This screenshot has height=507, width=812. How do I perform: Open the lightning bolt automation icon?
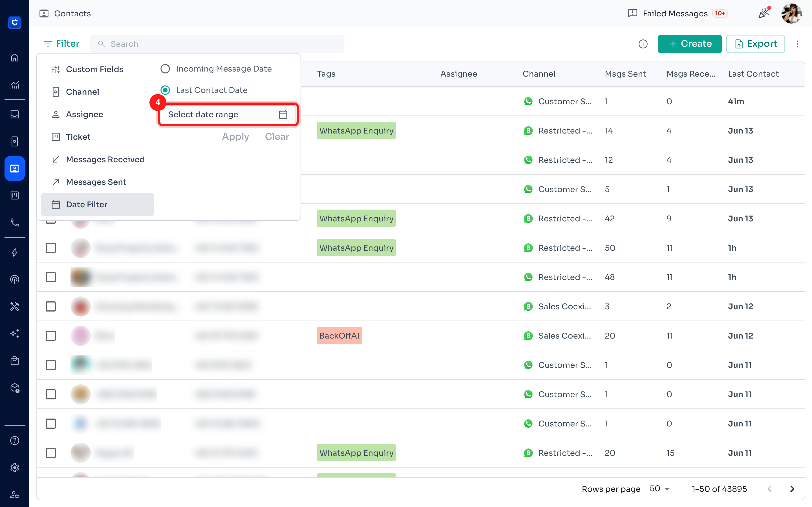pos(14,252)
